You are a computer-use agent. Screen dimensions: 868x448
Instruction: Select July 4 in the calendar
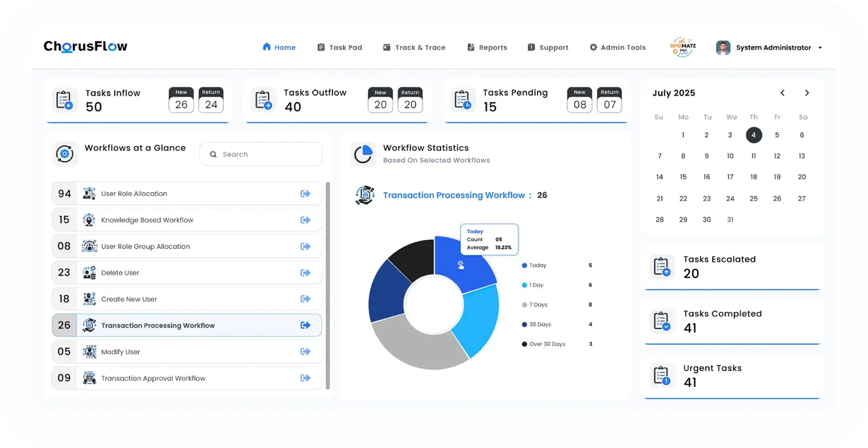[x=754, y=135]
